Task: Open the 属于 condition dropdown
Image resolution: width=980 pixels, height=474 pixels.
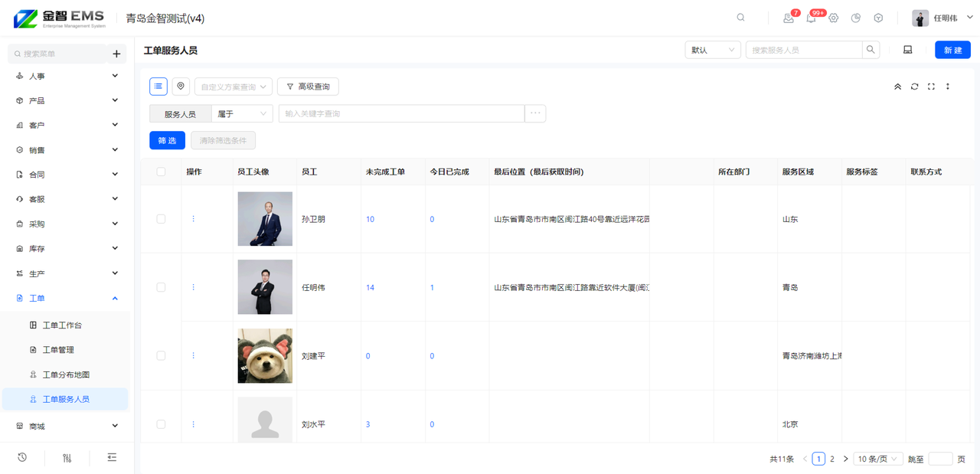Action: pyautogui.click(x=242, y=113)
